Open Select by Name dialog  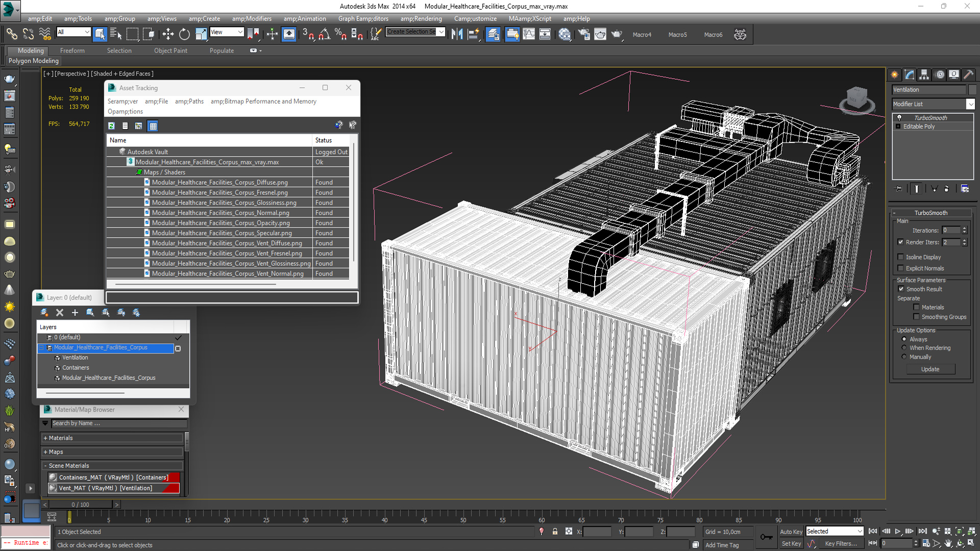point(116,34)
